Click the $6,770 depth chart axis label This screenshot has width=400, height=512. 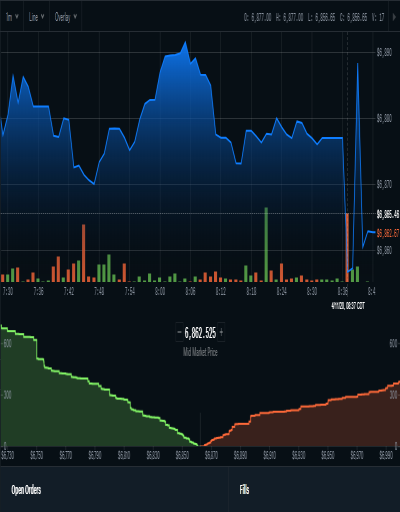point(66,455)
